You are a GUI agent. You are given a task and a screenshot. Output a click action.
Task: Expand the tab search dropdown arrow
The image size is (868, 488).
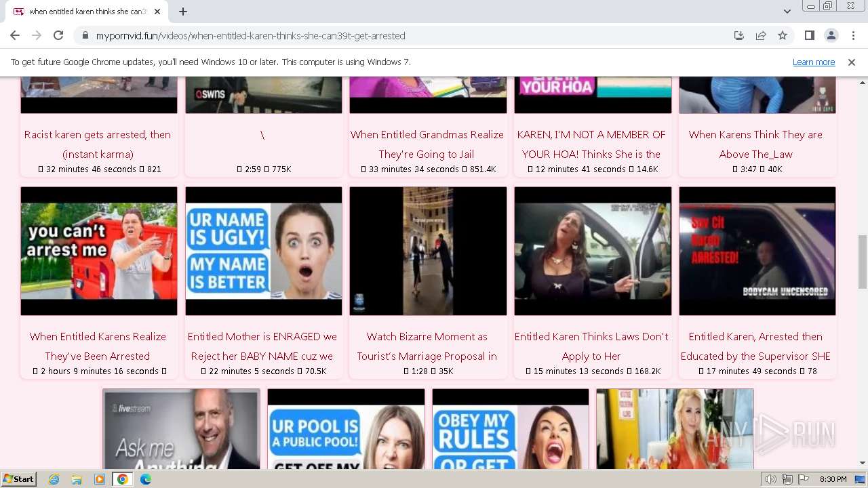(787, 12)
